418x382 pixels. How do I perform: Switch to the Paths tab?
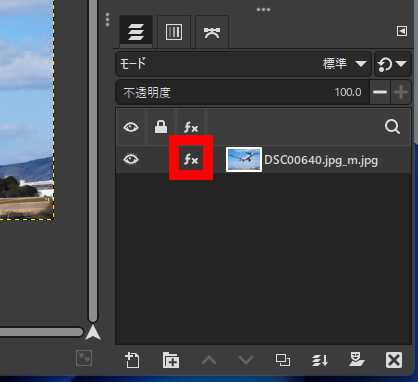[x=212, y=32]
